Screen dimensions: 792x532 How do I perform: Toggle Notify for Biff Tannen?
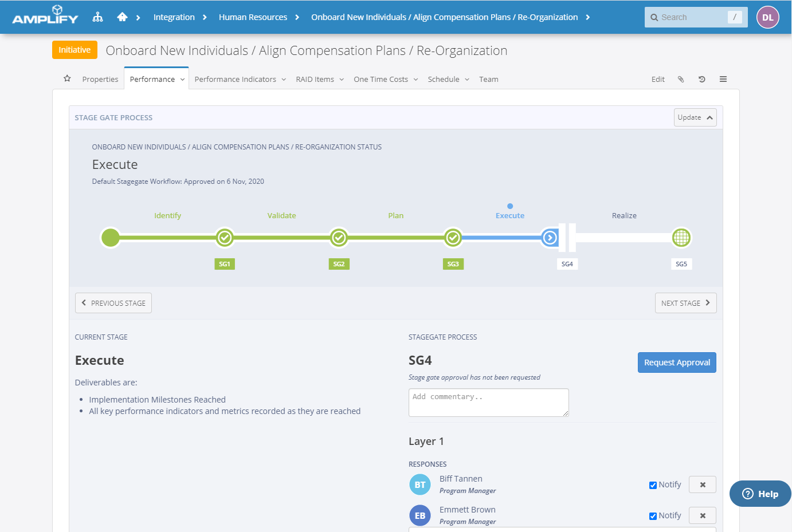tap(653, 485)
